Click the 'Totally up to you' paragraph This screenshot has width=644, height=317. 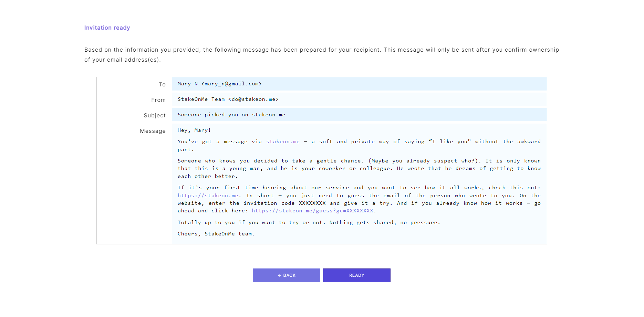pyautogui.click(x=309, y=222)
